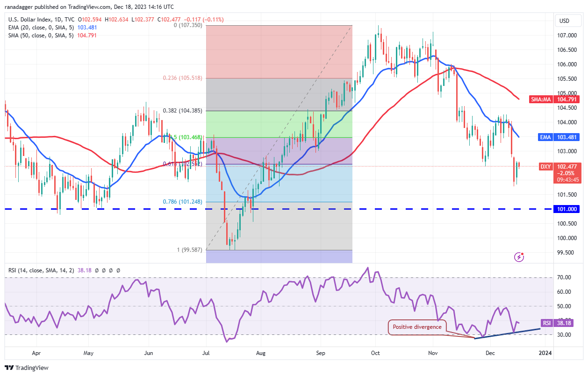Click the 'Oct' date axis label

(374, 354)
